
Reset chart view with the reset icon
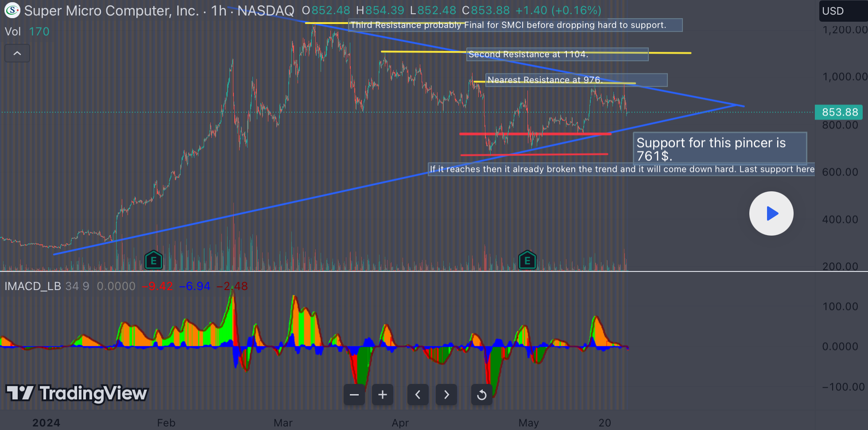(482, 394)
